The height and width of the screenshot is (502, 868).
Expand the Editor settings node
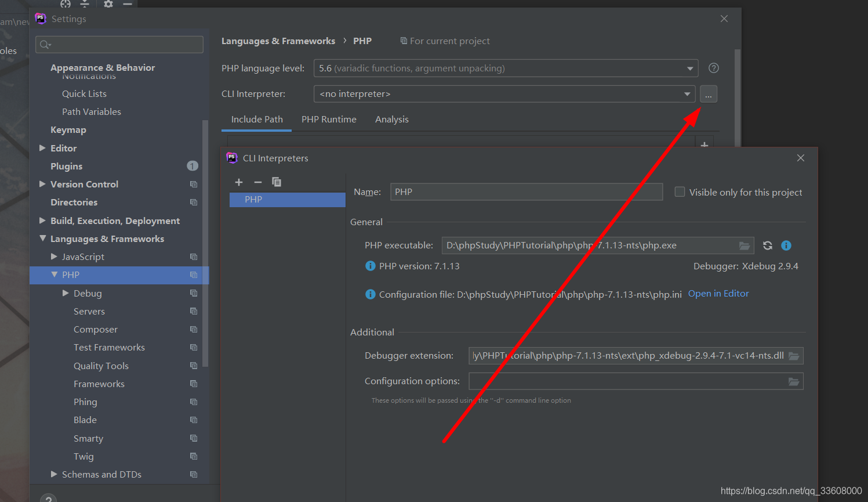(x=42, y=148)
